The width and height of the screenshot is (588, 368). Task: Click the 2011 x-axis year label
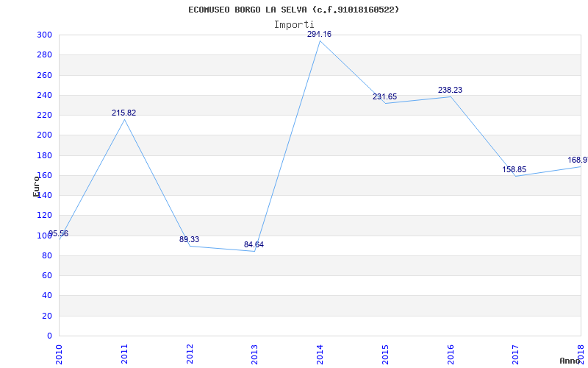(x=124, y=354)
